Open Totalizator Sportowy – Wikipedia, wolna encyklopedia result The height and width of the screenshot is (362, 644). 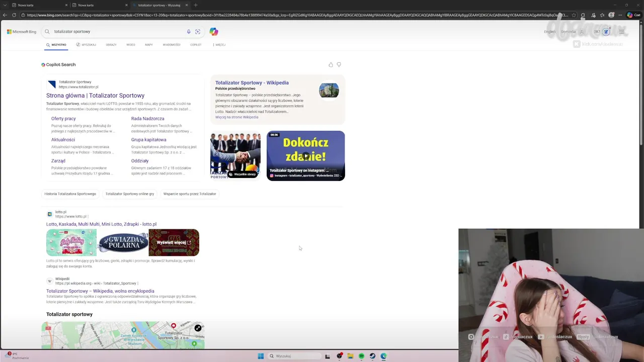coord(100,291)
